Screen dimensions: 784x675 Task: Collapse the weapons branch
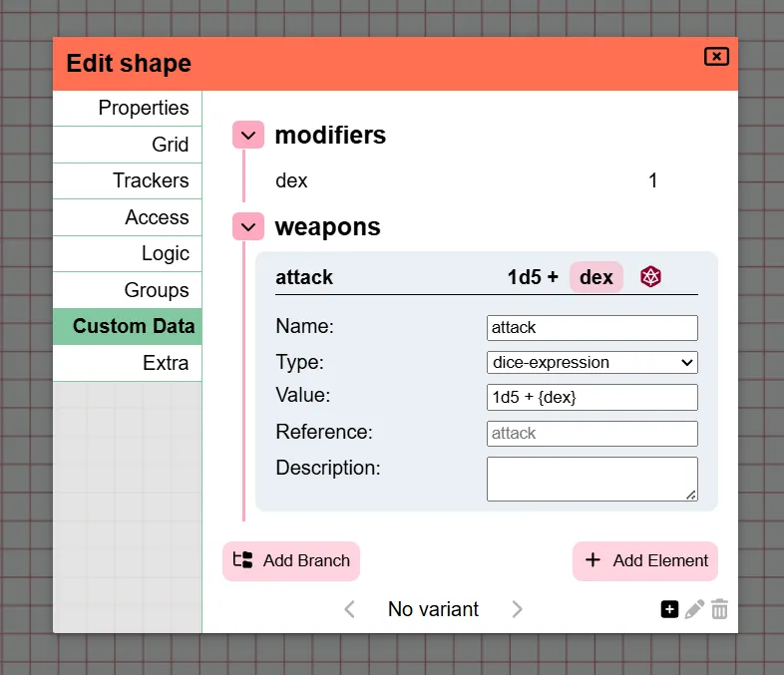[x=248, y=226]
